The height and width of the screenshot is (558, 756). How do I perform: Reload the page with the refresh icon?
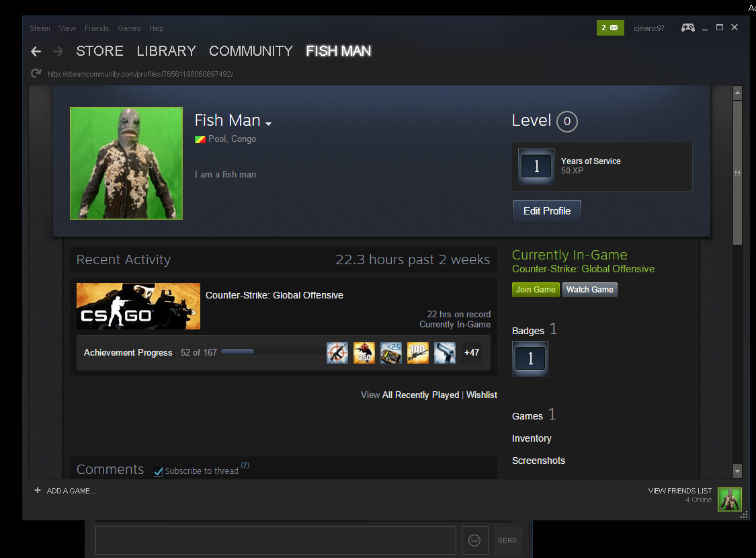click(x=36, y=73)
